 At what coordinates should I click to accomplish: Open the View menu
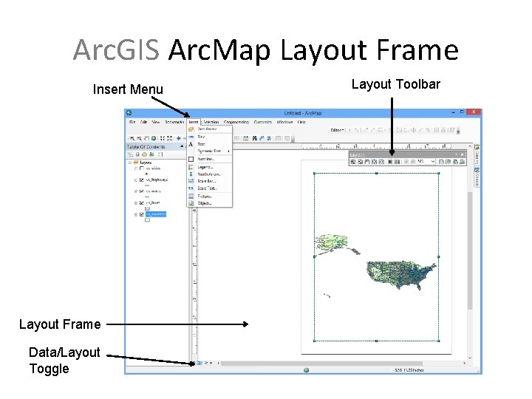tap(156, 122)
